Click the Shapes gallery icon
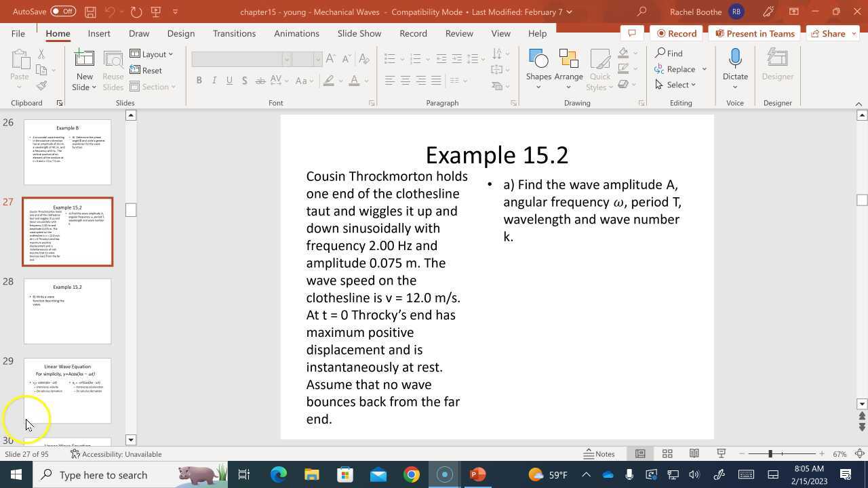This screenshot has height=488, width=868. (x=538, y=60)
